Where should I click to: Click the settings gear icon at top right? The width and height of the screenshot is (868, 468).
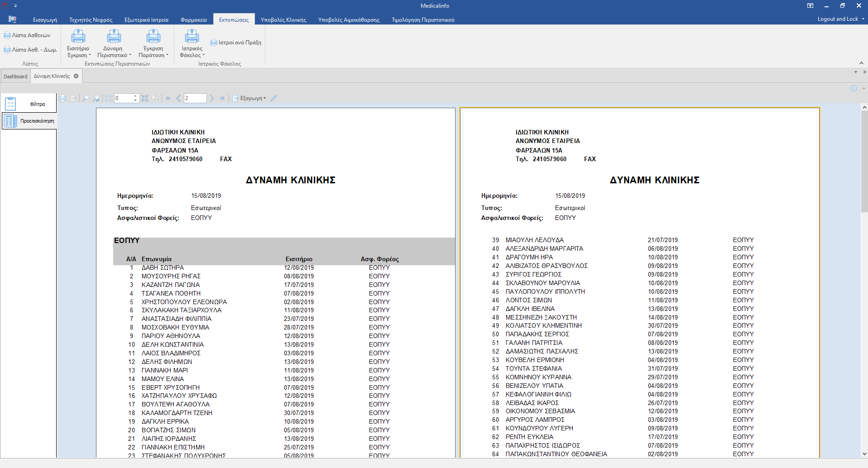[854, 89]
